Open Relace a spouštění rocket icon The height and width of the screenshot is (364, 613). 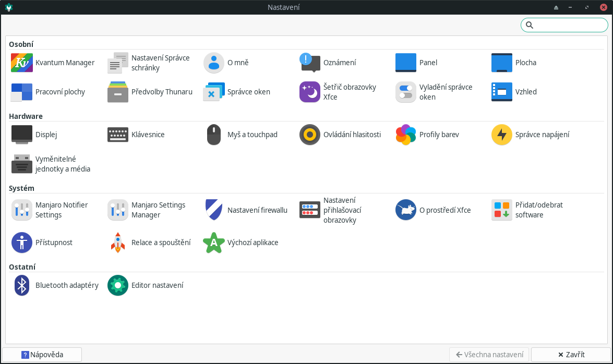click(x=118, y=242)
